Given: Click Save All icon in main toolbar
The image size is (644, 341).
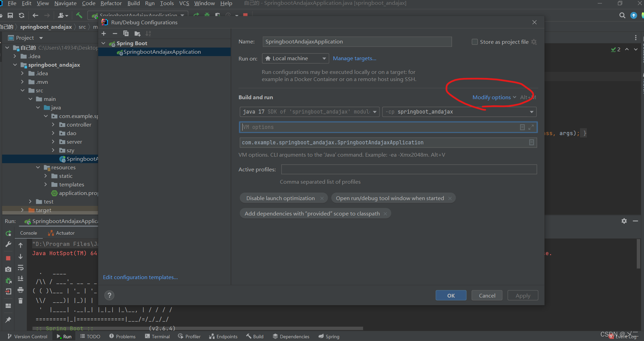Looking at the screenshot, I should coord(10,15).
